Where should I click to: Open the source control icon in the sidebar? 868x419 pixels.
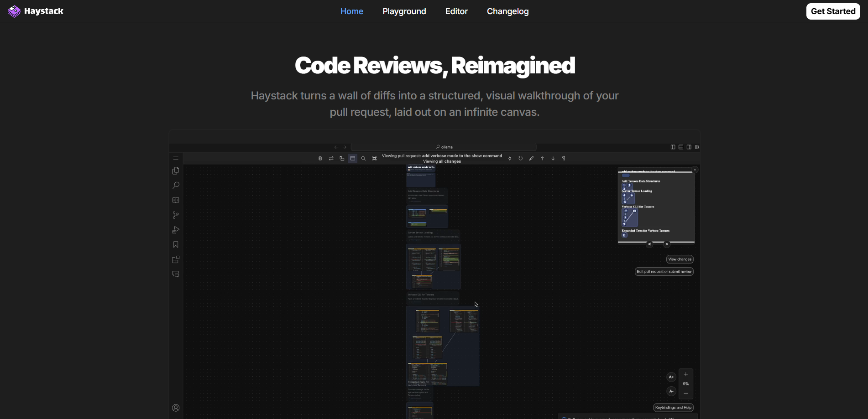point(176,215)
